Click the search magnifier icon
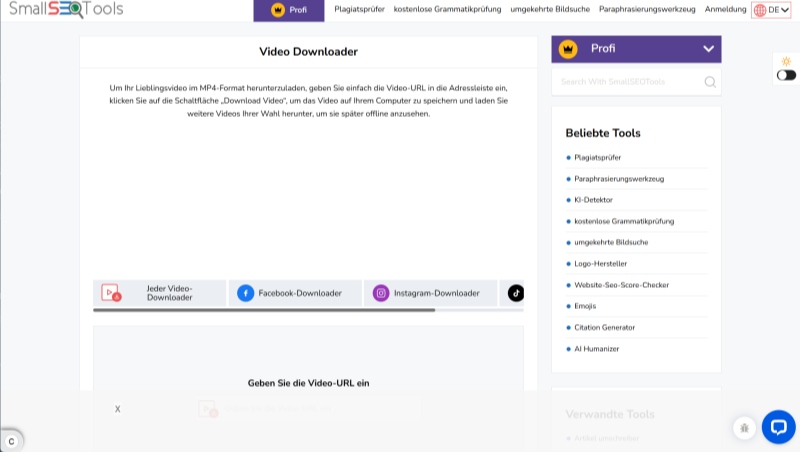This screenshot has height=452, width=800. click(x=710, y=82)
